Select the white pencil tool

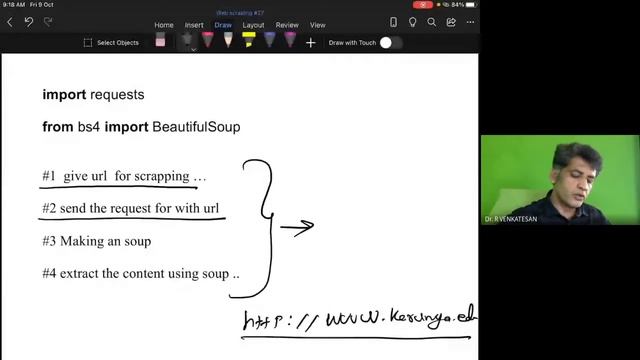coord(228,40)
